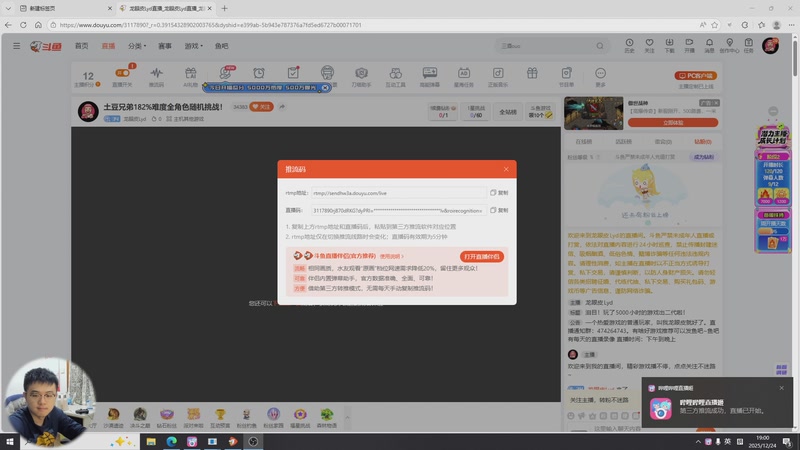Screen dimensions: 800x450
Task: Close the 推流码 dialog
Action: pos(506,169)
